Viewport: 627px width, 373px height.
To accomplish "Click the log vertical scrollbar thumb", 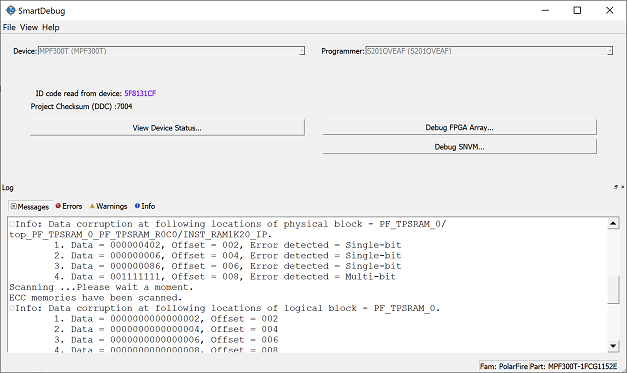I will [613, 289].
